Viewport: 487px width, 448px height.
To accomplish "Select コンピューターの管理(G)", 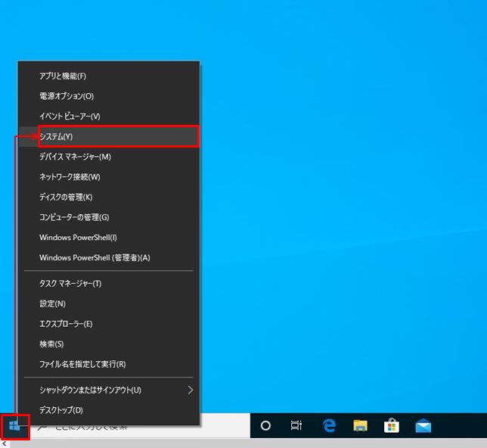I will coord(109,217).
